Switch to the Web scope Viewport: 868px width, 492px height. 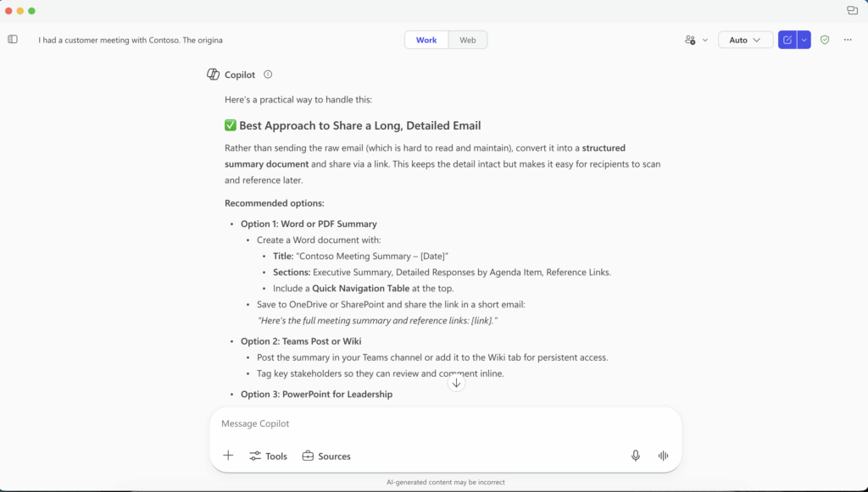tap(468, 40)
